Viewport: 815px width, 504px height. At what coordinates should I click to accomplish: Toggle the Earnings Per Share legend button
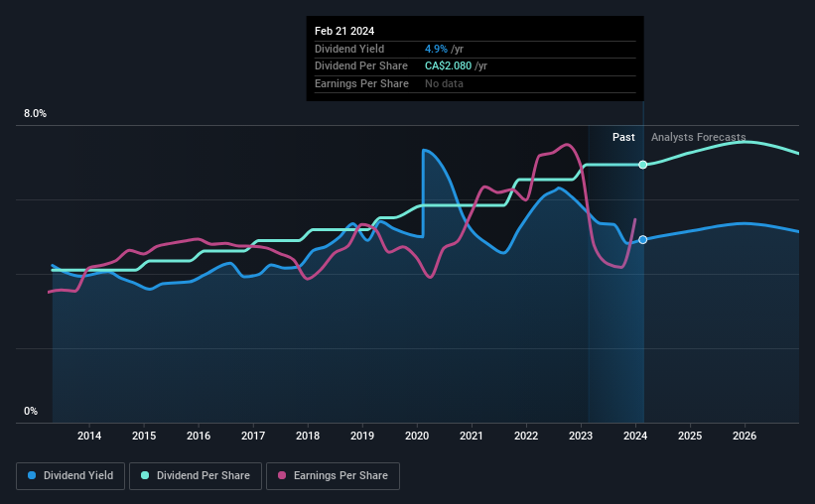coord(333,476)
